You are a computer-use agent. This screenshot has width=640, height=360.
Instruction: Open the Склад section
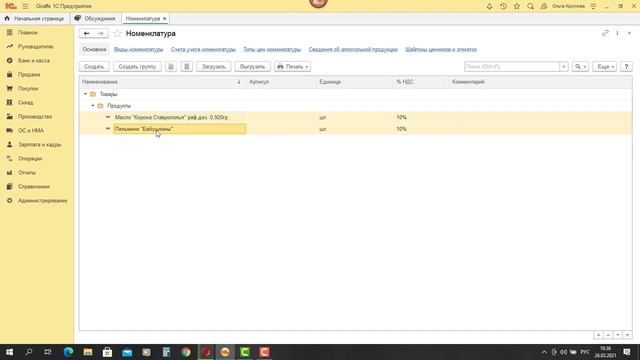26,102
